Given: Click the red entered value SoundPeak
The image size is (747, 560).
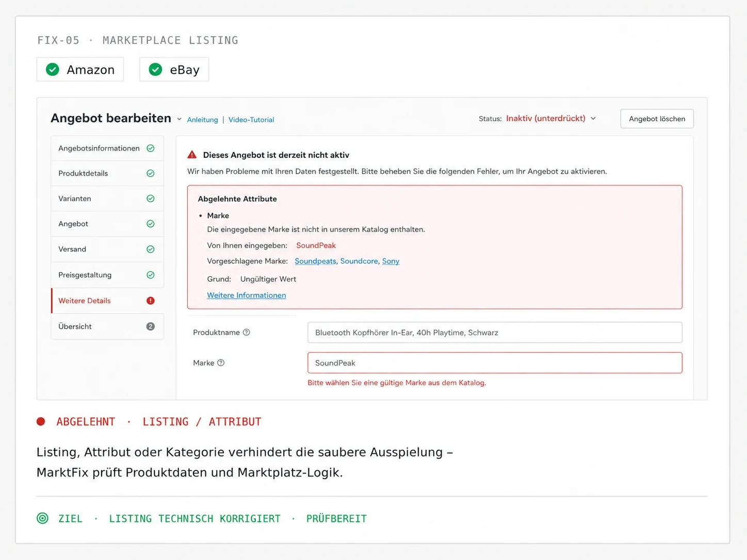Looking at the screenshot, I should click(x=316, y=245).
